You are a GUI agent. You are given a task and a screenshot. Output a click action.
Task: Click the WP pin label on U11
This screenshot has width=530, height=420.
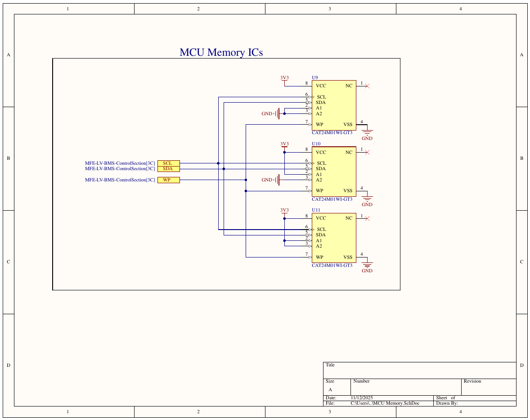tap(319, 257)
